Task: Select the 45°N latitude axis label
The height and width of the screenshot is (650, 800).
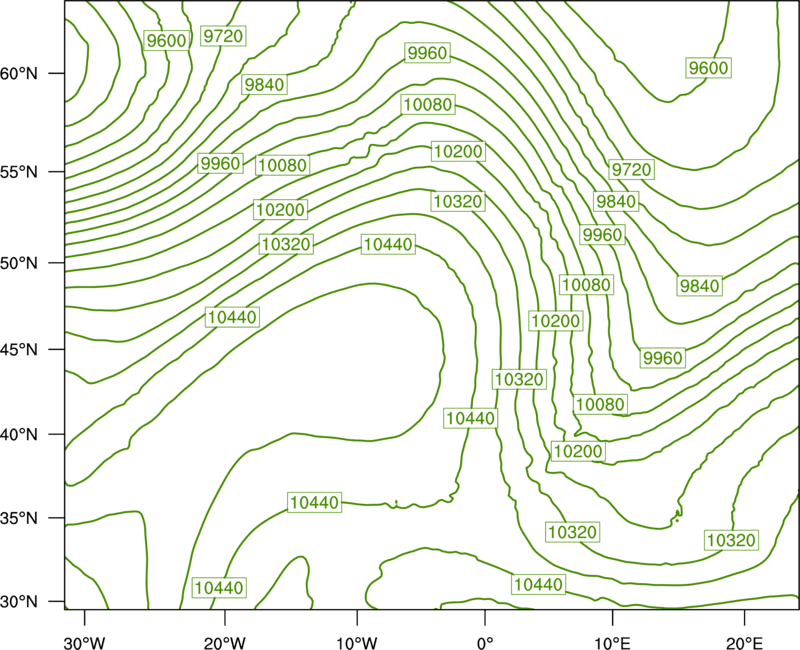Action: [x=19, y=349]
